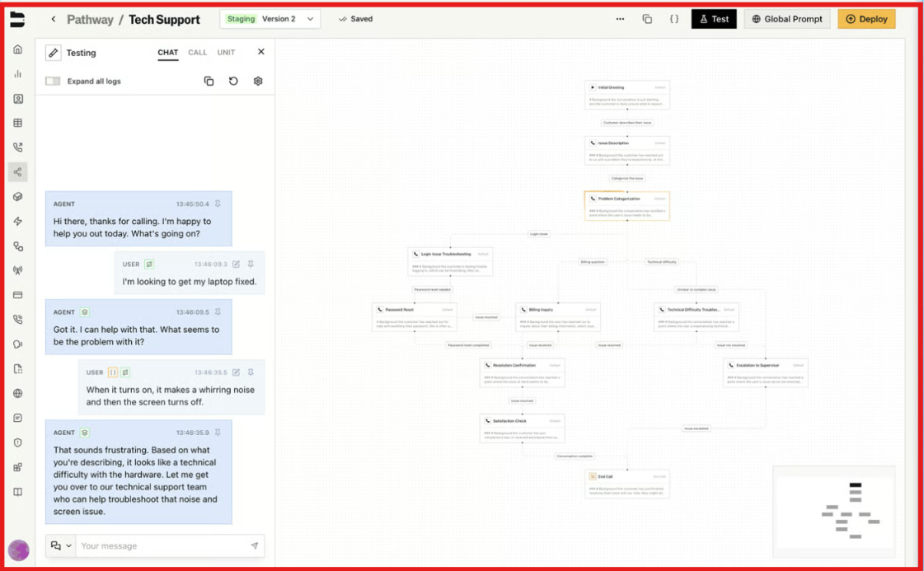
Task: Click the minimap in the canvas corner
Action: coord(834,512)
